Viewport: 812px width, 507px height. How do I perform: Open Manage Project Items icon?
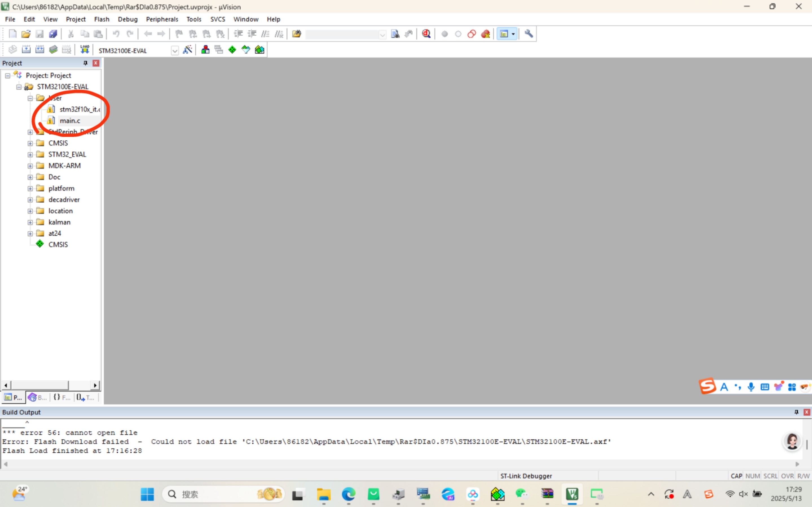(205, 50)
